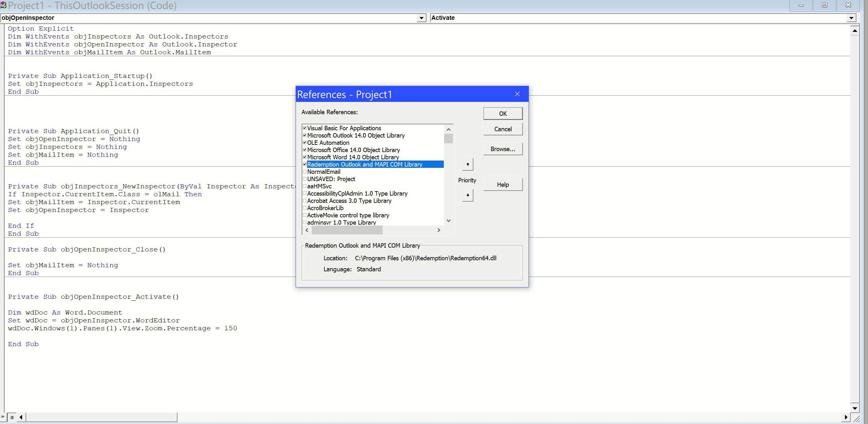Open the Activate procedure dropdown
This screenshot has height=424, width=868.
(x=852, y=18)
